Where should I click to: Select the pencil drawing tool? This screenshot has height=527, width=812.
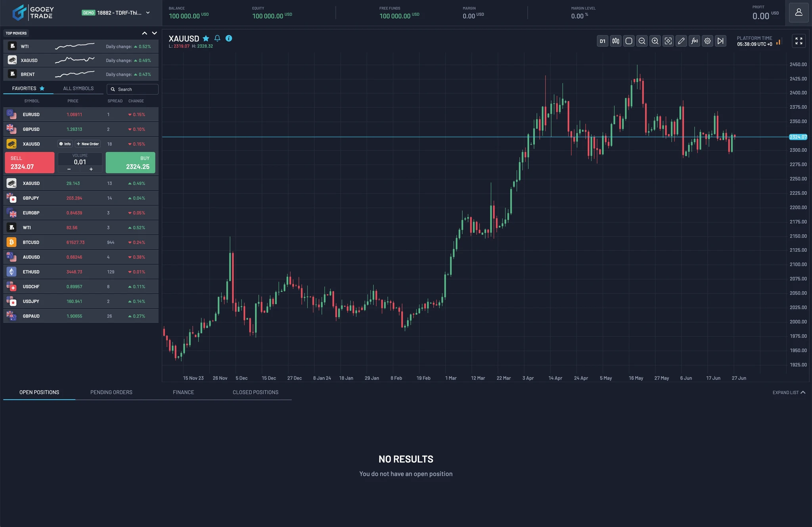pos(681,41)
